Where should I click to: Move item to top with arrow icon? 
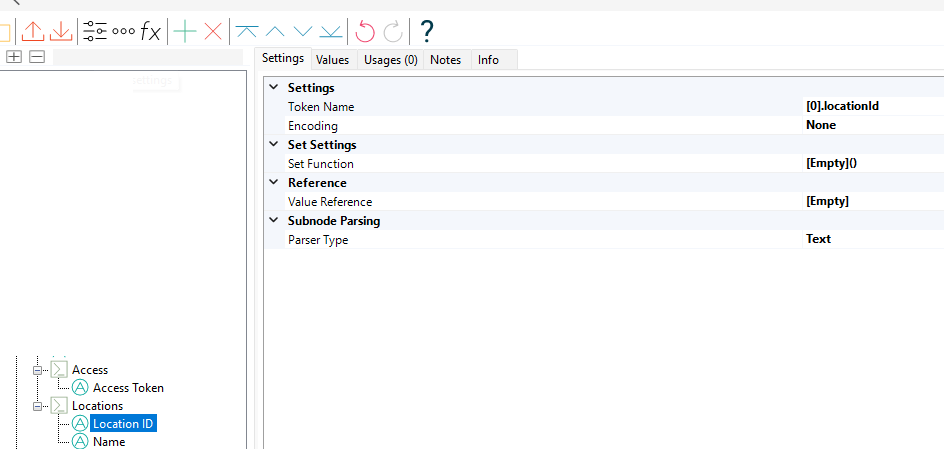click(x=246, y=31)
